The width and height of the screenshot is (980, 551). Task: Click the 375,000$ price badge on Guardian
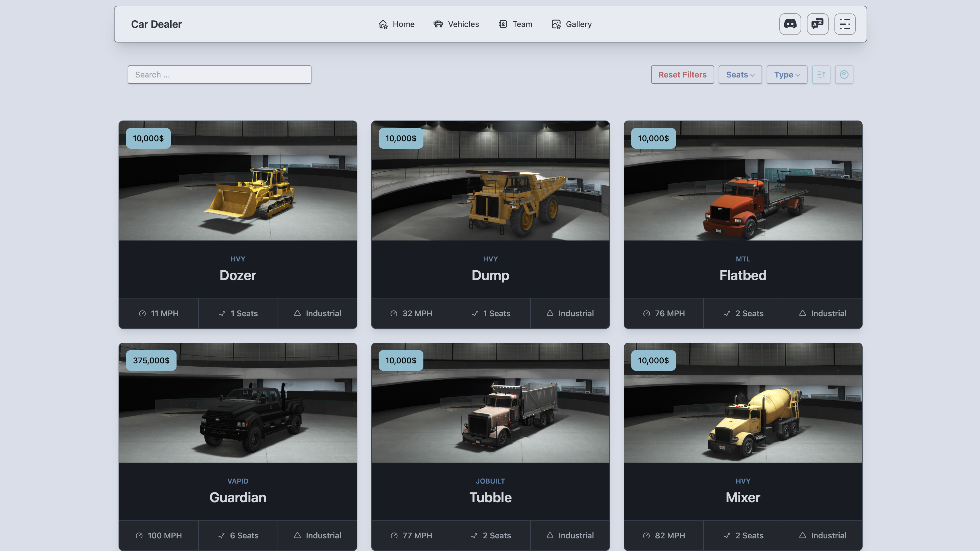pyautogui.click(x=151, y=360)
